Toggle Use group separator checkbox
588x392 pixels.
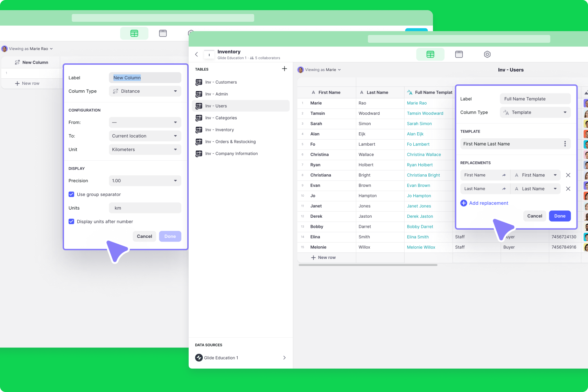(x=71, y=194)
